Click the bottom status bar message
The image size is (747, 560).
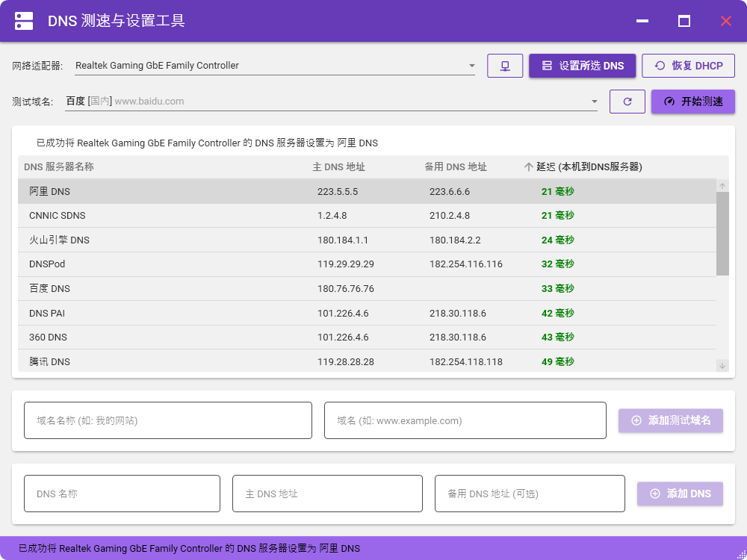189,549
